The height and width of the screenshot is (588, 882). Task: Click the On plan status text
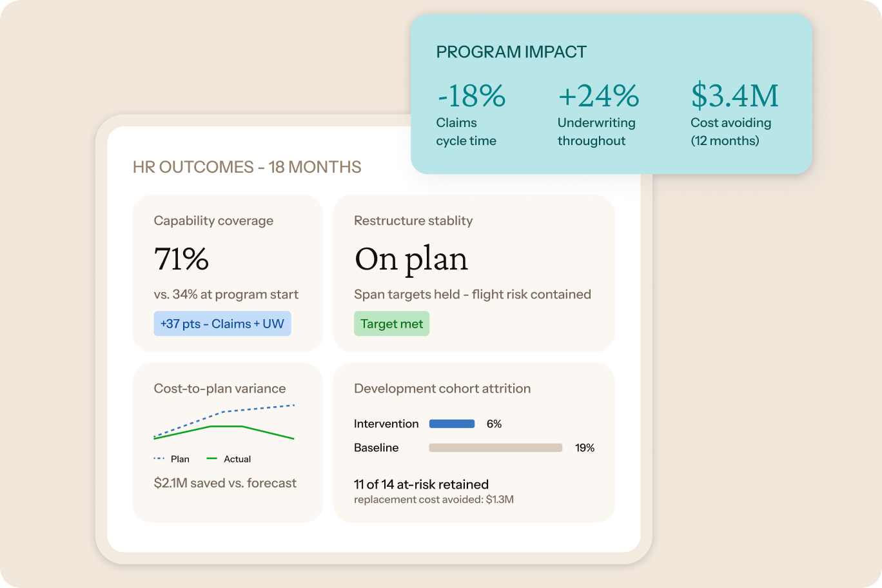point(411,260)
